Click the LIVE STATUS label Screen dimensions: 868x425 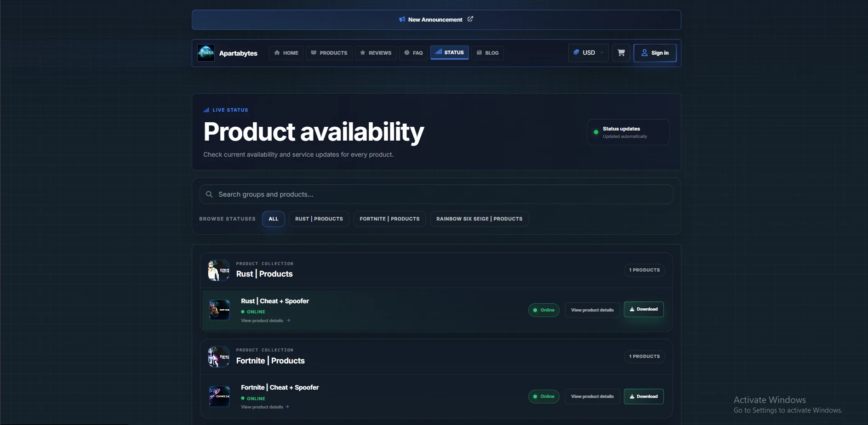pyautogui.click(x=226, y=110)
